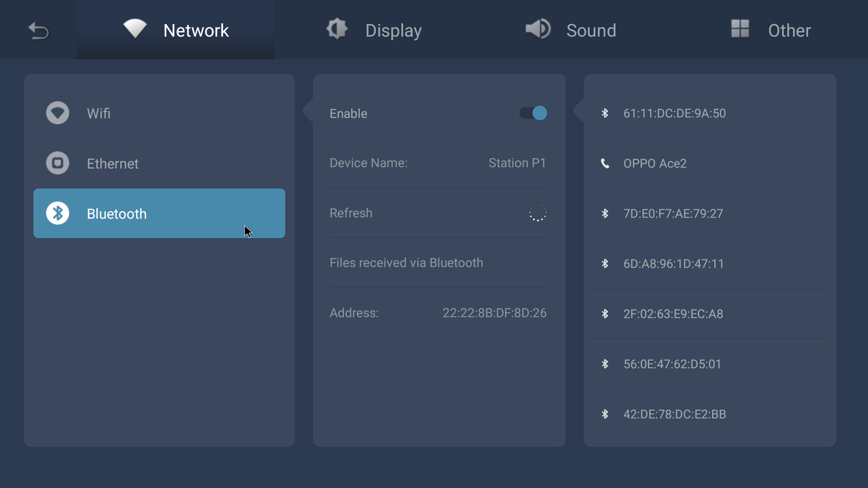This screenshot has height=488, width=868.
Task: Click the refresh spinner icon
Action: (x=538, y=213)
